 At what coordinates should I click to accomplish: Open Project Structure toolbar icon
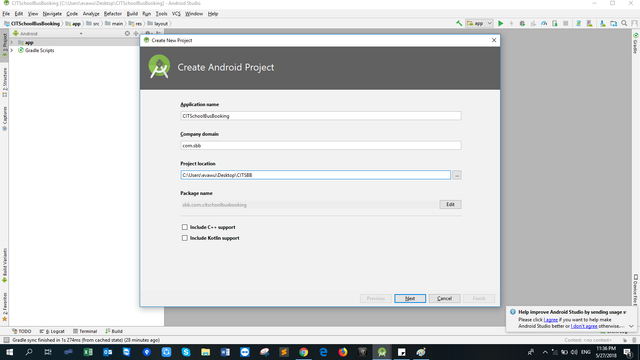pyautogui.click(x=613, y=24)
